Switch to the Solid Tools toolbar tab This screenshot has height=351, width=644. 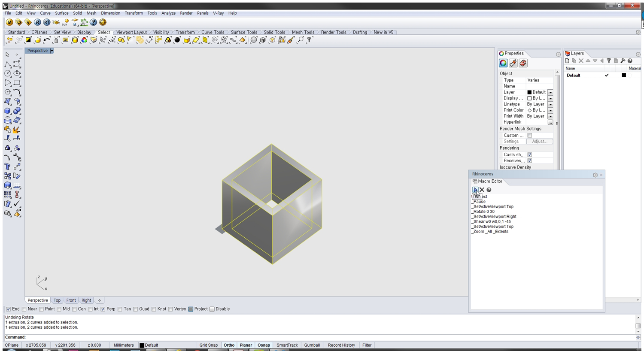274,32
